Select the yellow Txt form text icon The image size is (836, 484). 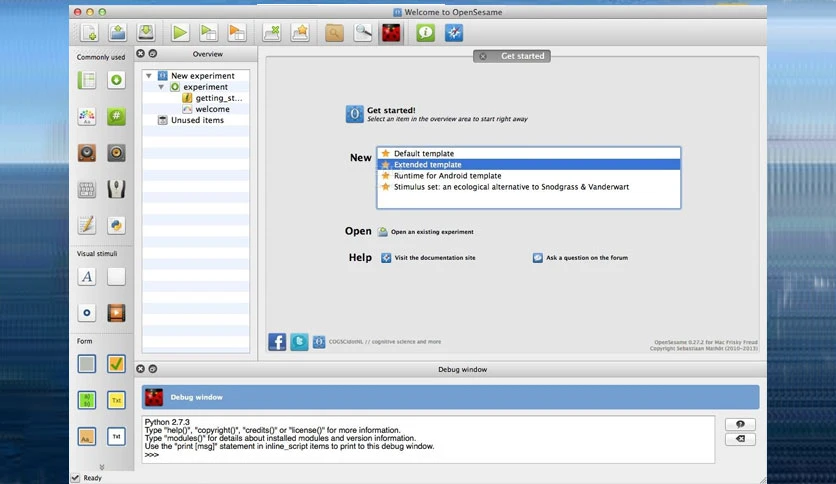[116, 400]
